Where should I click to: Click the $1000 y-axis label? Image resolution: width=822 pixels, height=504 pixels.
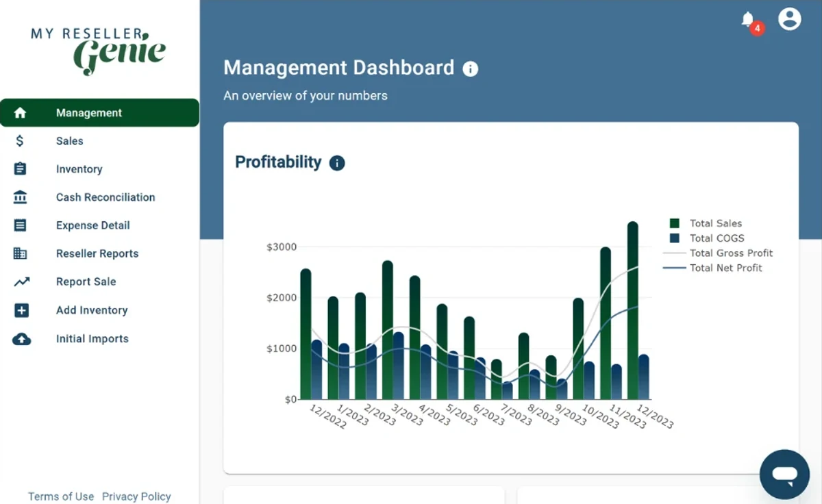pos(282,349)
